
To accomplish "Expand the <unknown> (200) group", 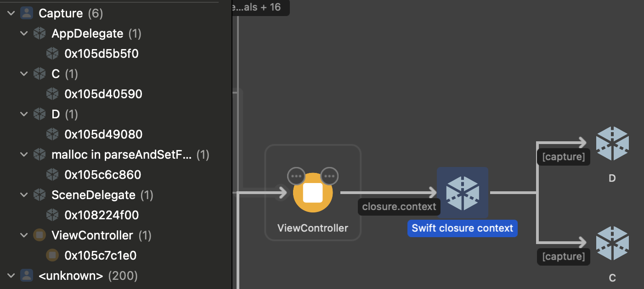I will tap(10, 275).
